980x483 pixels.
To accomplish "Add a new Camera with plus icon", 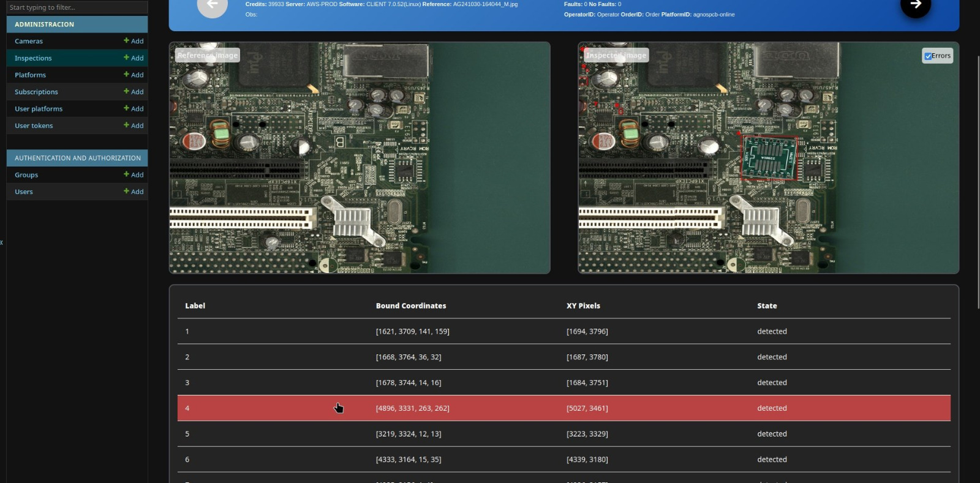I will coord(134,41).
